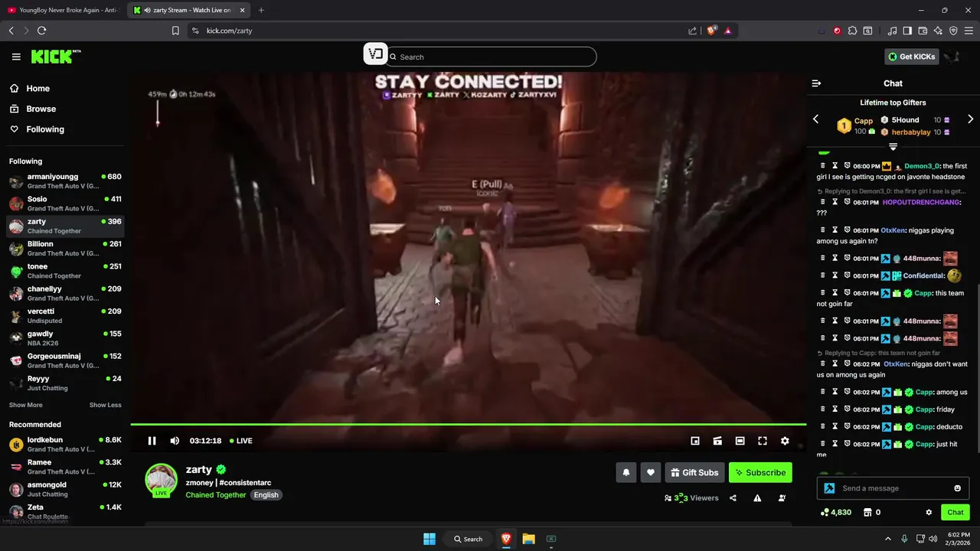The image size is (980, 551).
Task: Click the Kick search field
Action: 491,57
